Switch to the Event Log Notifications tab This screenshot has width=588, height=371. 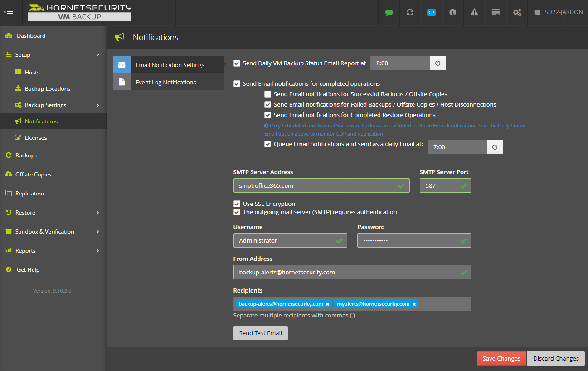tap(166, 82)
